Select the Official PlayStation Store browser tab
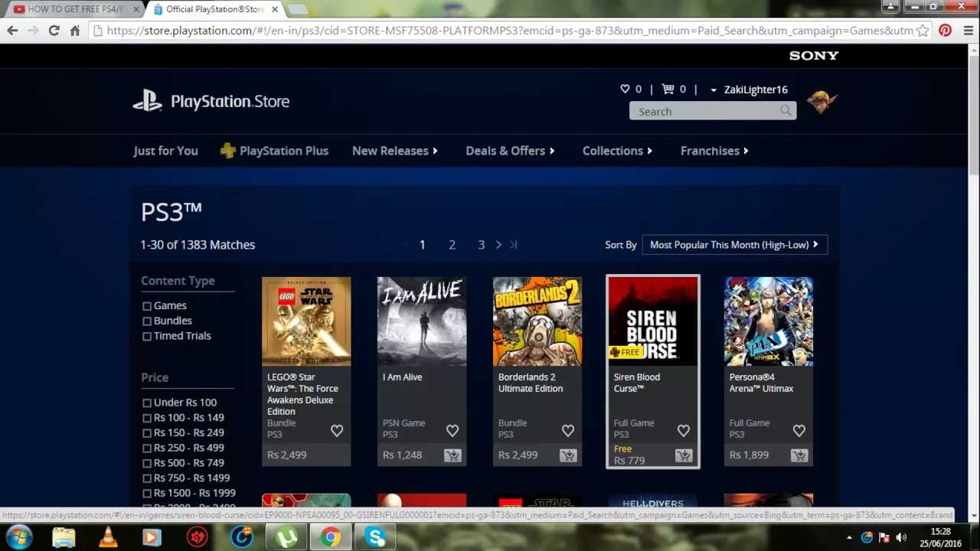The height and width of the screenshot is (551, 980). [x=215, y=9]
